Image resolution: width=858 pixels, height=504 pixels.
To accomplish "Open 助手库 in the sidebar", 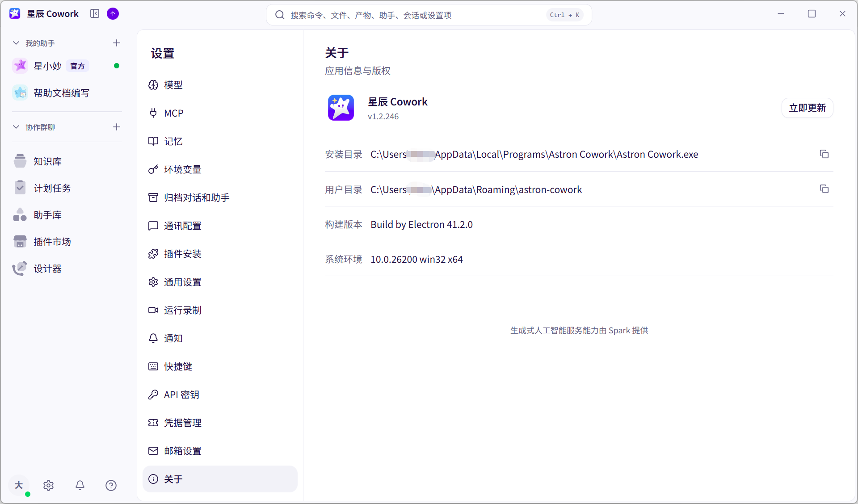I will coord(67,215).
